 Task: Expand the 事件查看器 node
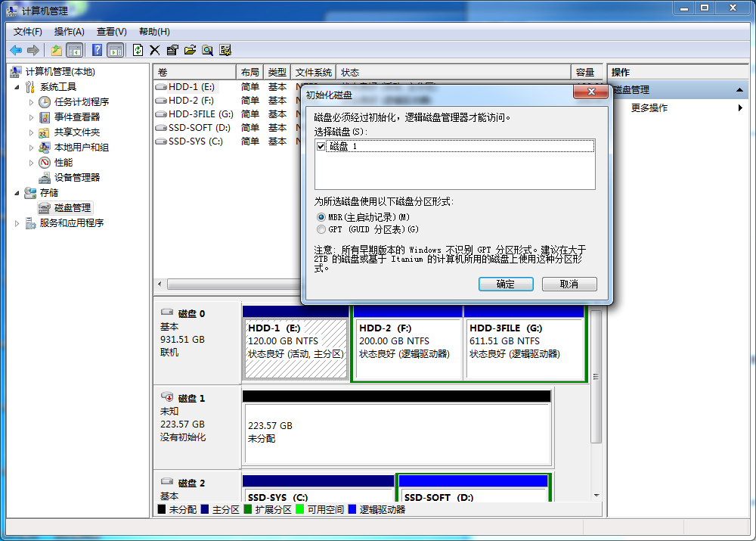point(31,117)
